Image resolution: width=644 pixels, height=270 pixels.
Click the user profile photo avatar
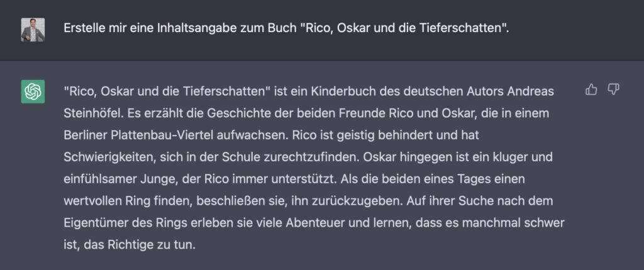33,30
